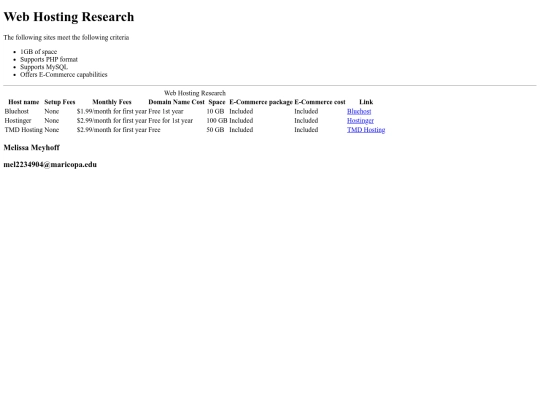
Task: Click the "E-Commerce package" column header
Action: point(261,102)
